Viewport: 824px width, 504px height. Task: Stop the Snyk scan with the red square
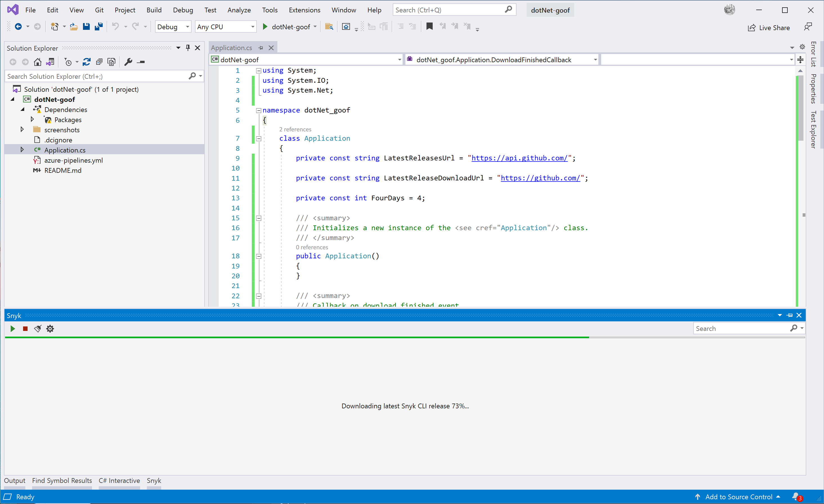pos(25,328)
